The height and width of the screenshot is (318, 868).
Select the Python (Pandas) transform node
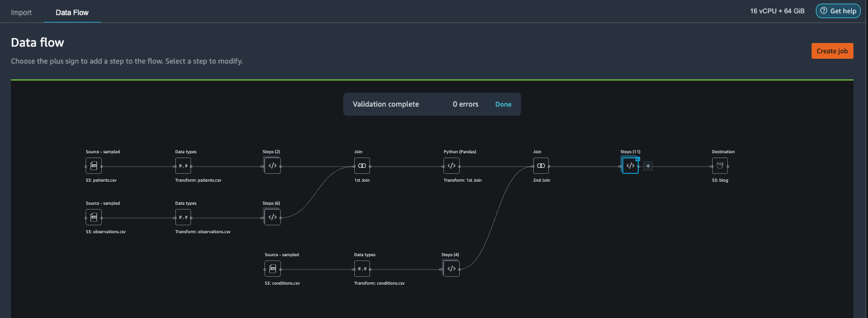coord(451,165)
